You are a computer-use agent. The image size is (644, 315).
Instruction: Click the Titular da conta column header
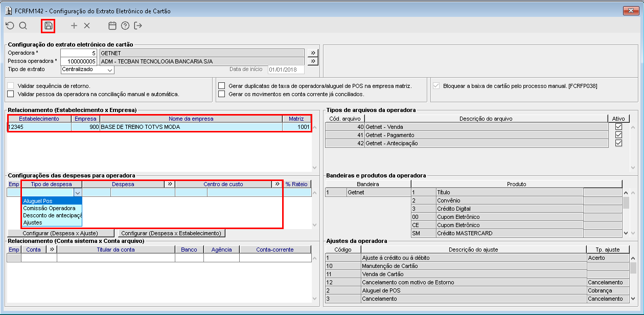(116, 250)
